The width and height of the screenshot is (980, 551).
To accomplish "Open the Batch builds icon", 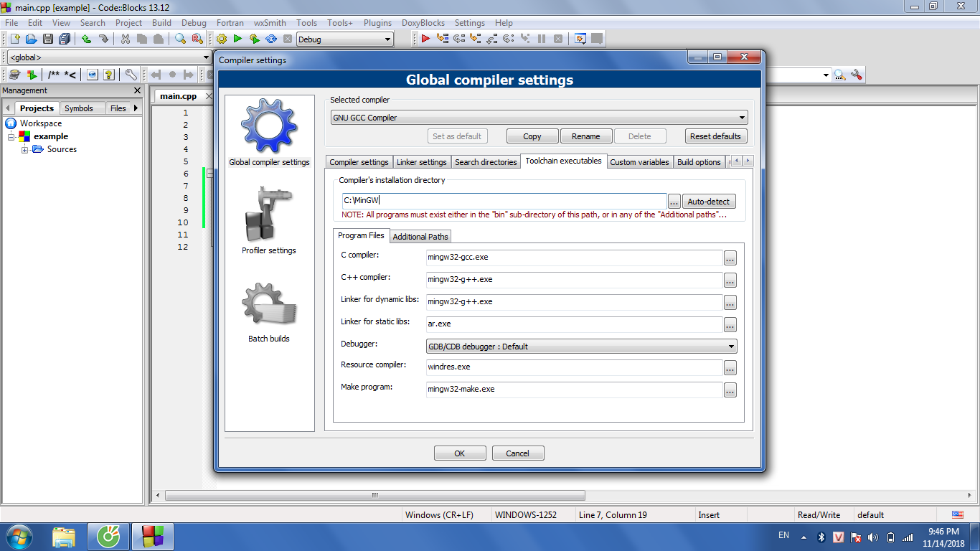I will pyautogui.click(x=269, y=304).
